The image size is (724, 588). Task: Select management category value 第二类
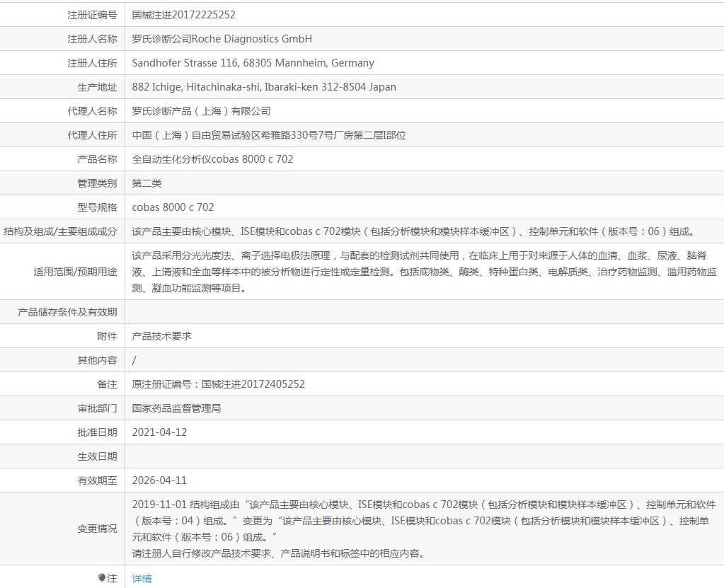click(x=146, y=183)
